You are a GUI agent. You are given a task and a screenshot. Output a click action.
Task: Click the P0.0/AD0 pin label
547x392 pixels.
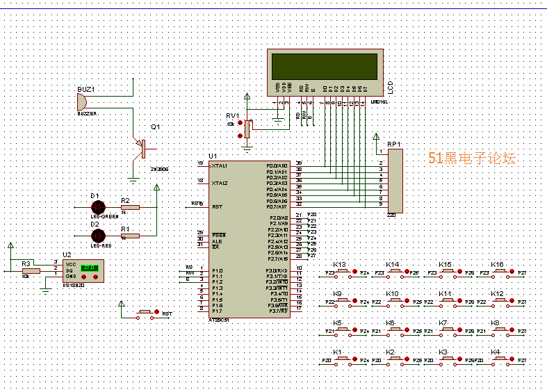coord(277,166)
